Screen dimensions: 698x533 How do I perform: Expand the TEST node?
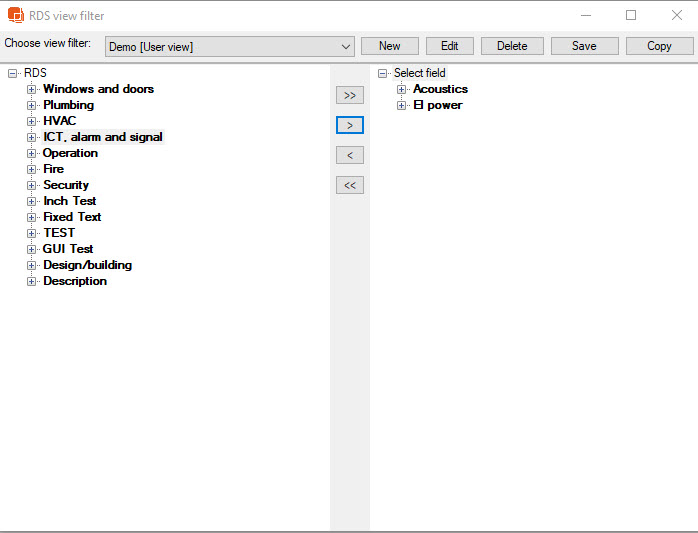(x=31, y=234)
